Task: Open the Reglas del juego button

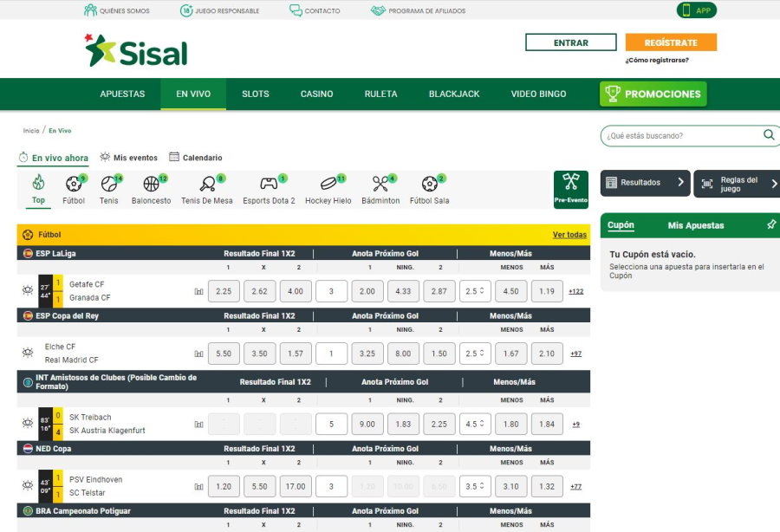Action: pyautogui.click(x=737, y=184)
